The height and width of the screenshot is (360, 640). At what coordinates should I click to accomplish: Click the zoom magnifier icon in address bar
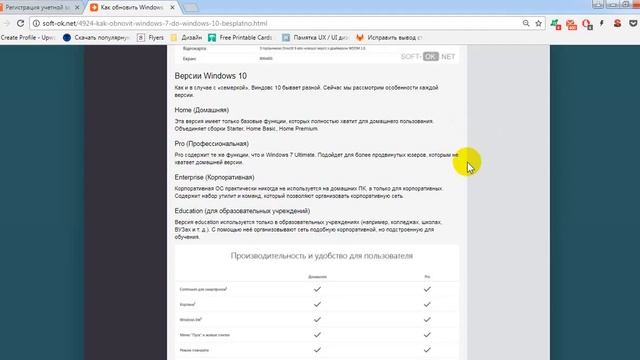point(526,23)
